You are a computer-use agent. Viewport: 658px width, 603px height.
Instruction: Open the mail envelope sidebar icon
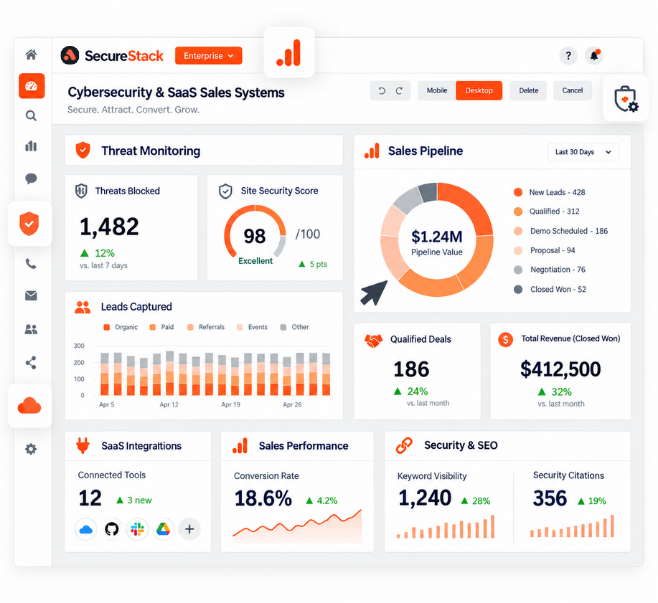(31, 296)
